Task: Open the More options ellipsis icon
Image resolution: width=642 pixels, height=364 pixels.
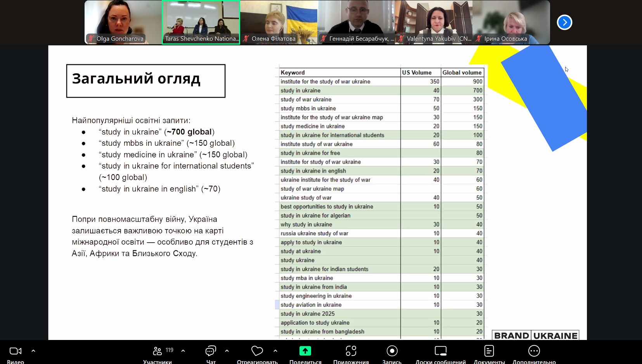Action: tap(534, 351)
